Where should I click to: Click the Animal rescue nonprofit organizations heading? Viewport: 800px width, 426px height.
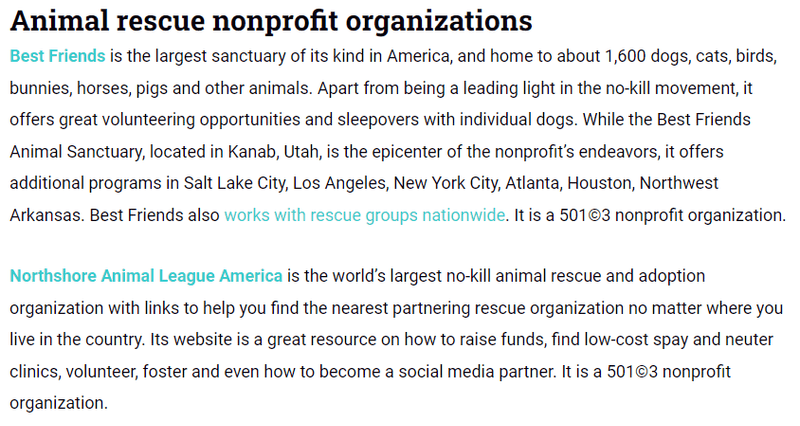[271, 20]
